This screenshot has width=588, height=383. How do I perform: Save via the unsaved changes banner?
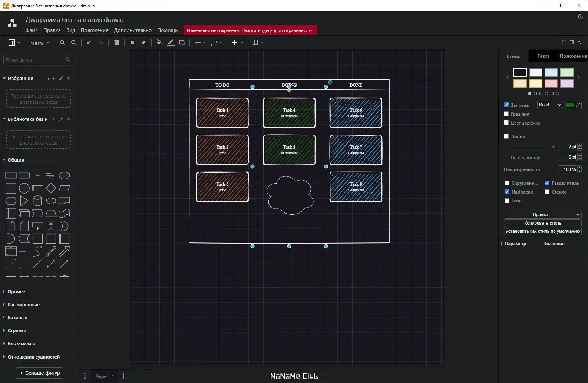250,30
